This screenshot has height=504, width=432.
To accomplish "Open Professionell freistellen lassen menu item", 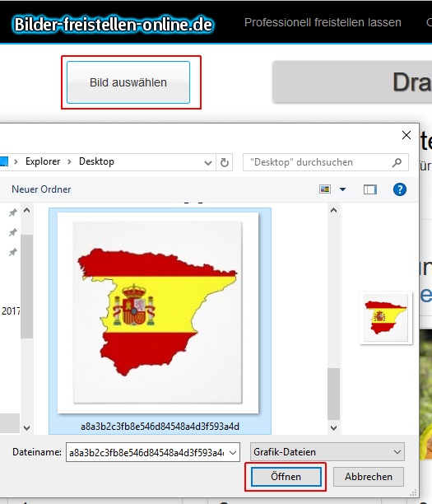I will pos(323,22).
